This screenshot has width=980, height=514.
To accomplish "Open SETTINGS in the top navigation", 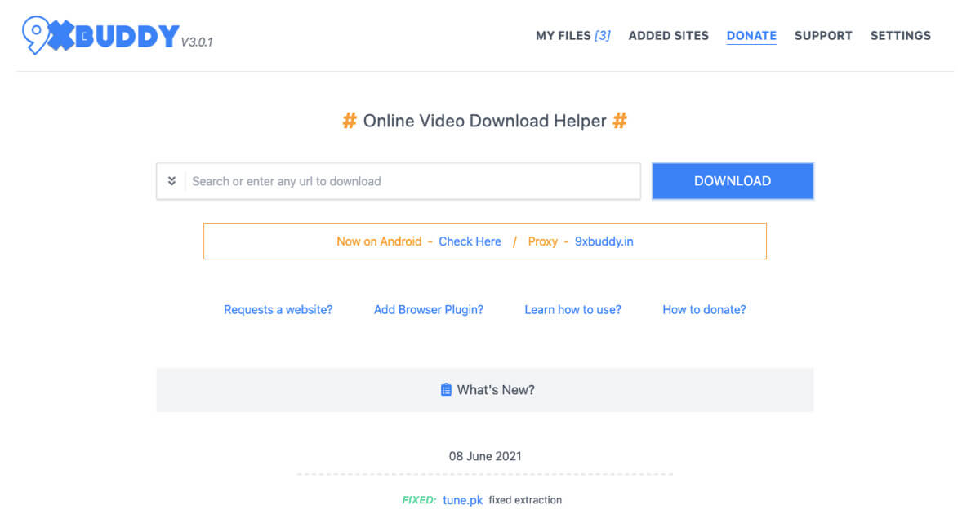I will (900, 36).
